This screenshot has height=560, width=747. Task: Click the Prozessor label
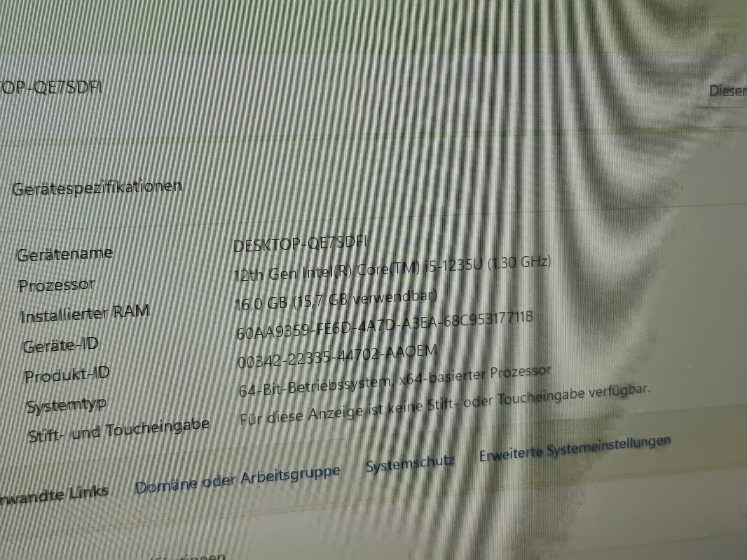click(x=57, y=286)
